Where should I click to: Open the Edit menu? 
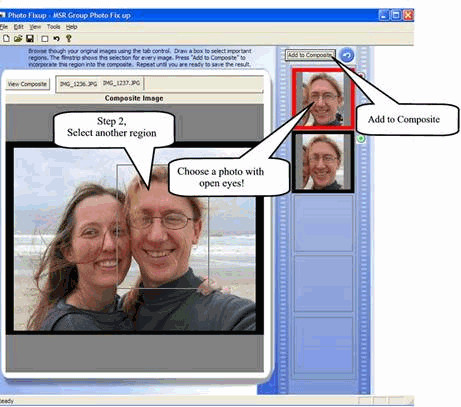click(19, 27)
